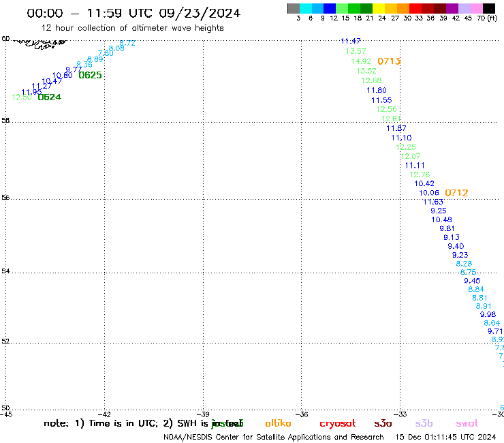Click the wave height value '12.76'
This screenshot has height=443, width=504.
pyautogui.click(x=420, y=174)
